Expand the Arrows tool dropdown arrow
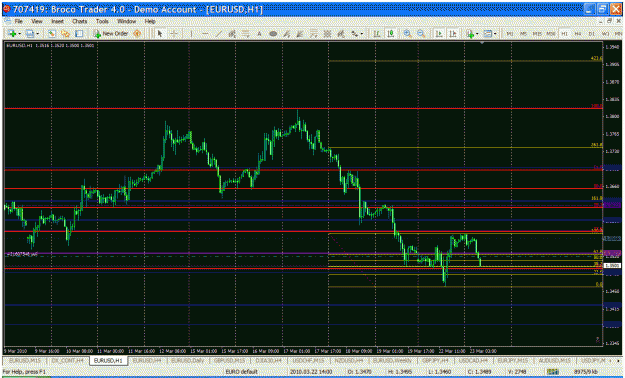The height and width of the screenshot is (378, 625). [362, 34]
